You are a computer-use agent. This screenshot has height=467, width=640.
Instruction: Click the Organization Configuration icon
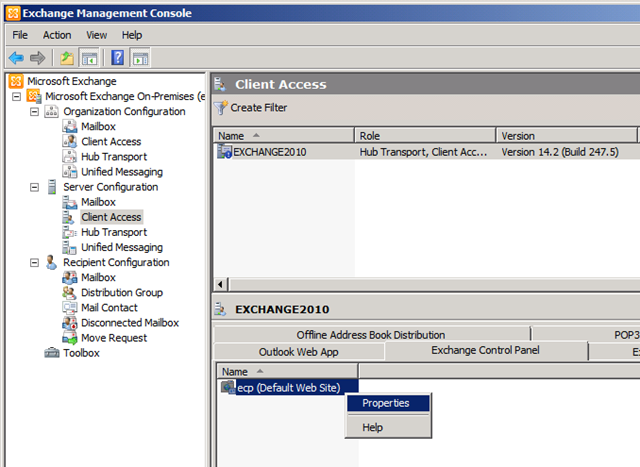[x=51, y=111]
